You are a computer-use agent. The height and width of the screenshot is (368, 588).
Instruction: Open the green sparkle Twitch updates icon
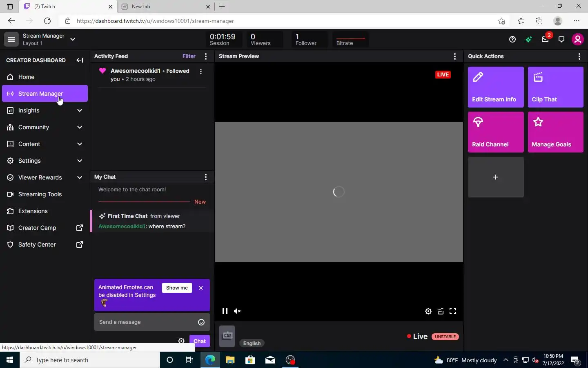(x=529, y=39)
